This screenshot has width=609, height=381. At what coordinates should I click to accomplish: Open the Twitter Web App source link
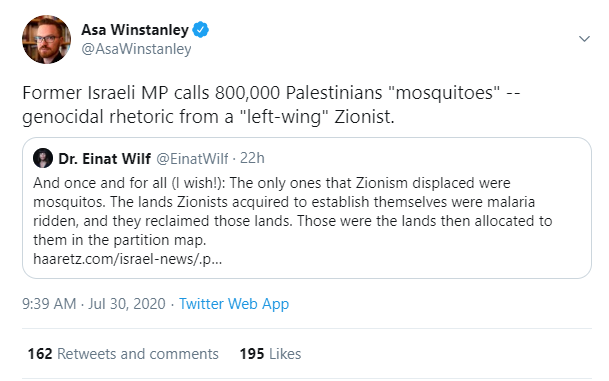234,304
